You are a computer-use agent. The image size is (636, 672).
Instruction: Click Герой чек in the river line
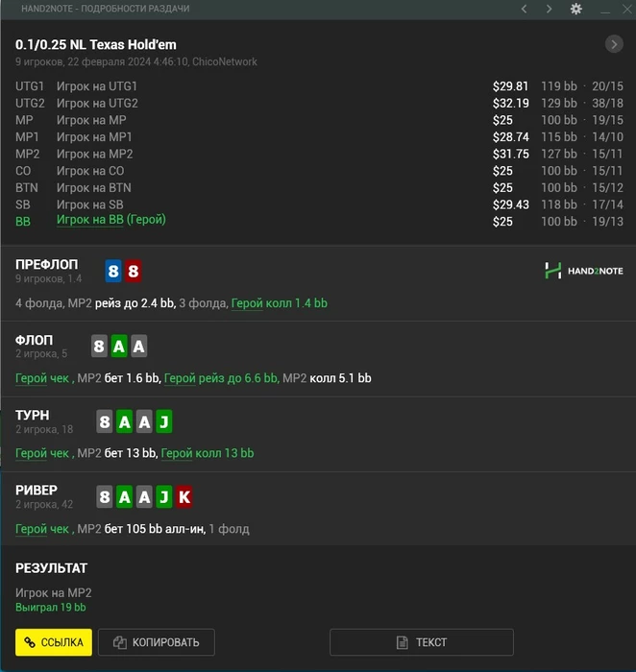pos(42,529)
